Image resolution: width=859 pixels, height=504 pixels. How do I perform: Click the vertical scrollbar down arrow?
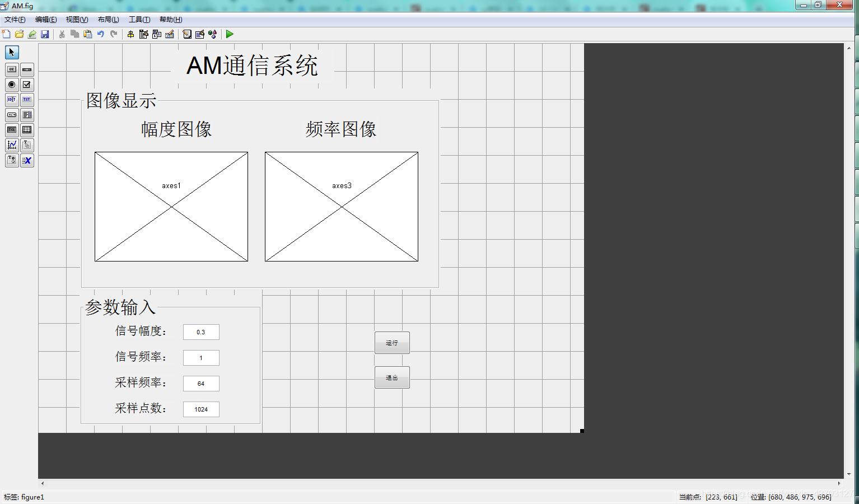849,474
